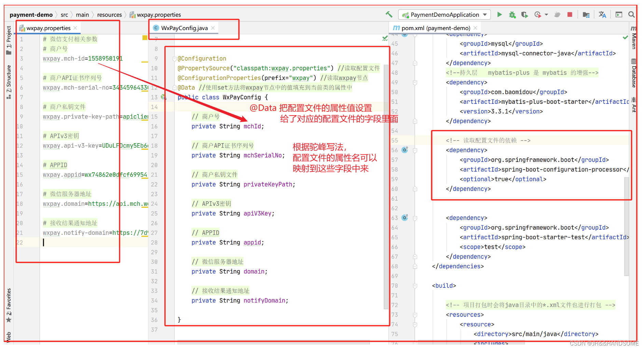Open the Database tool window
Image resolution: width=644 pixels, height=349 pixels.
[634, 73]
